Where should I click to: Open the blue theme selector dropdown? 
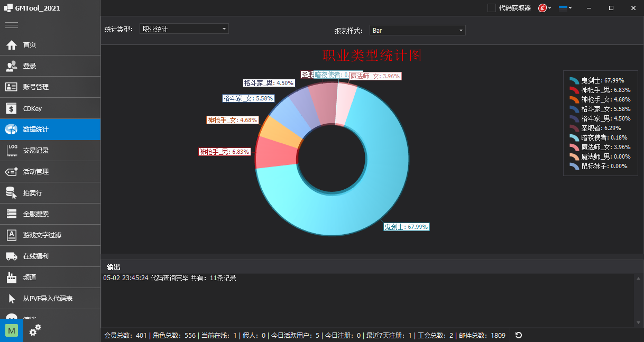coord(565,8)
